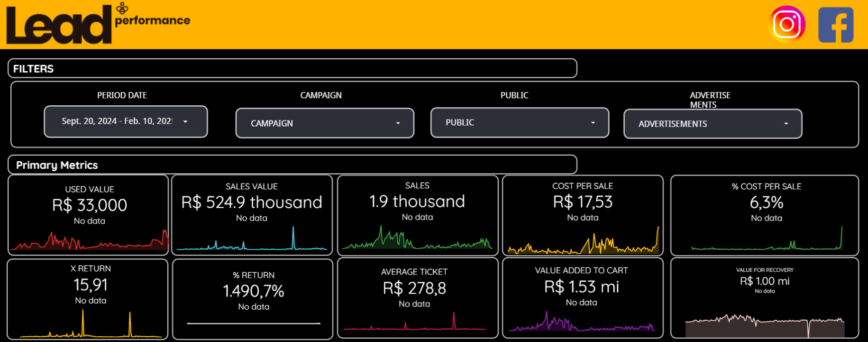The image size is (868, 342).
Task: Click the red Used Value sparkline chart
Action: 89,241
